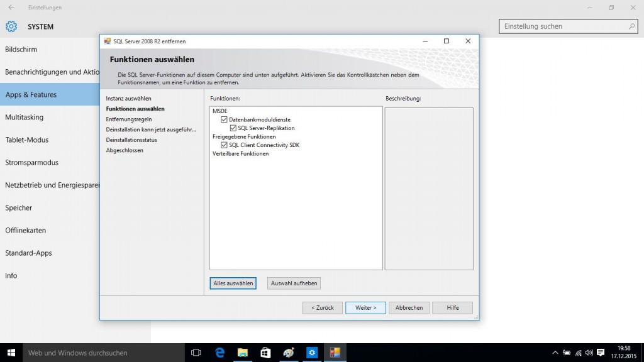644x362 pixels.
Task: Click the Paint palette taskbar icon
Action: pos(289,353)
